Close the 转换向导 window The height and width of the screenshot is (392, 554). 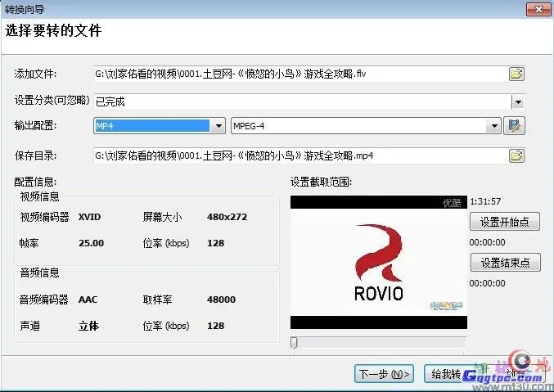[538, 9]
